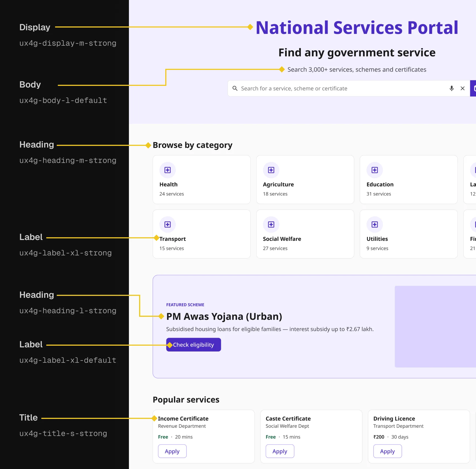Click the purple search submit button
Screen dimensions: 476x469
(473, 88)
